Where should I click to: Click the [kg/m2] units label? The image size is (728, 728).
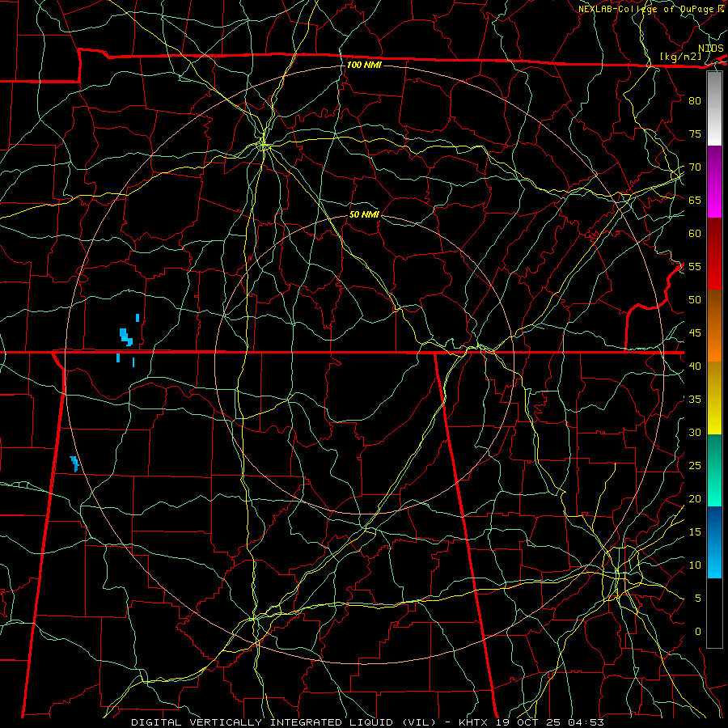(680, 57)
